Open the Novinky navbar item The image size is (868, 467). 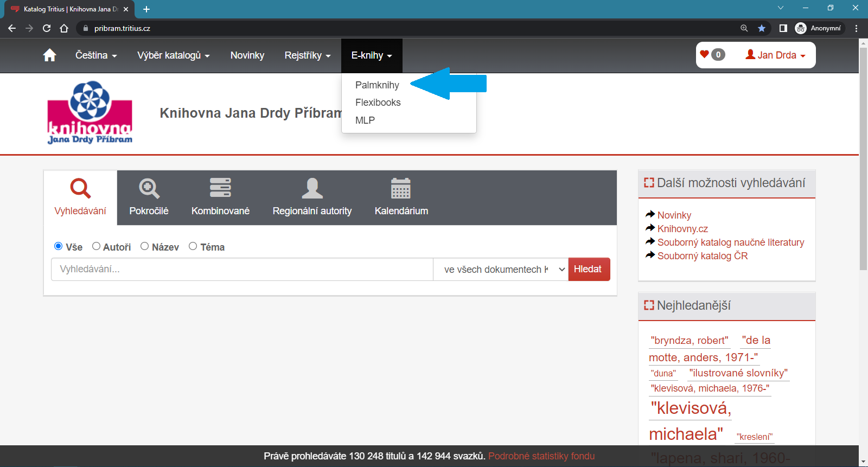pos(247,55)
